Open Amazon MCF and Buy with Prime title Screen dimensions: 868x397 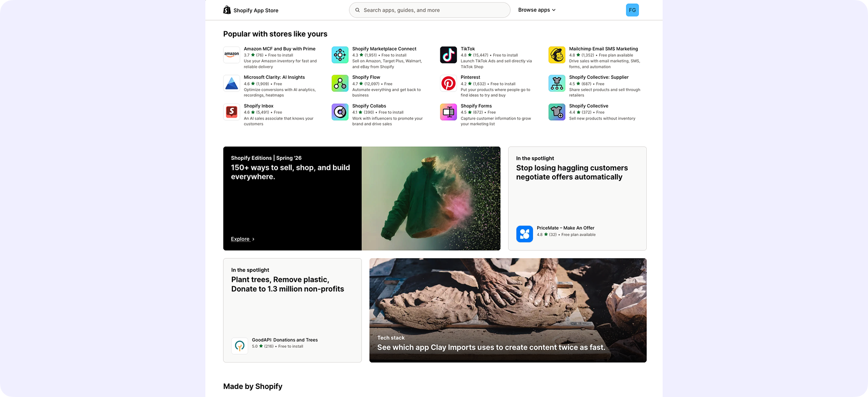tap(279, 49)
